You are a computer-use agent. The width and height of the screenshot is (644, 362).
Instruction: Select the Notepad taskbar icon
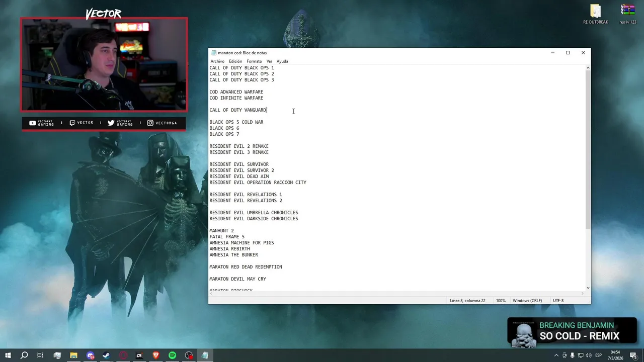[205, 355]
